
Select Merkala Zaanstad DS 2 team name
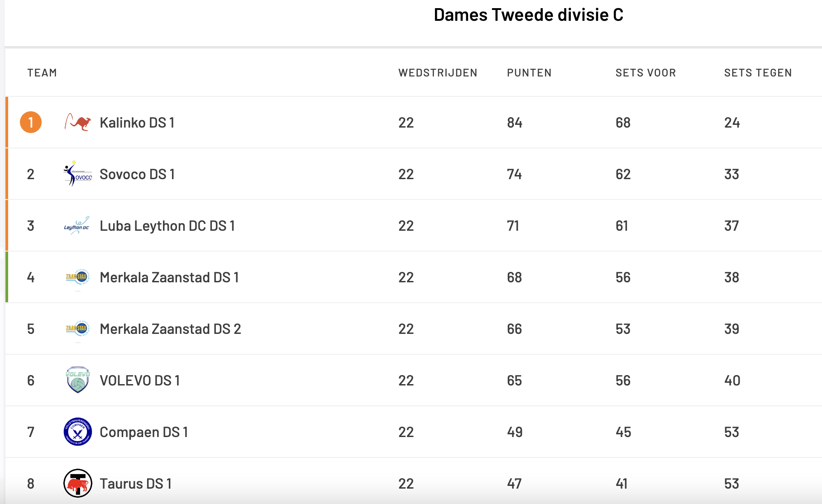click(x=170, y=329)
